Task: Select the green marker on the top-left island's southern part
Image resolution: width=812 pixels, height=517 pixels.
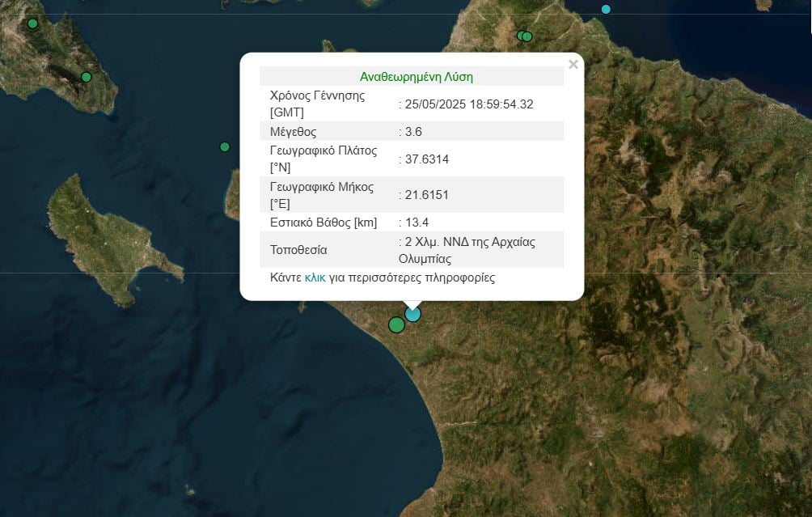Action: (87, 77)
